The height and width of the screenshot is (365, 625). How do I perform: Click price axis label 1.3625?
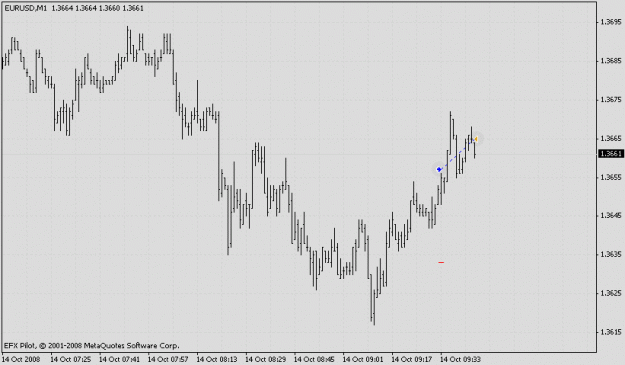pos(611,293)
